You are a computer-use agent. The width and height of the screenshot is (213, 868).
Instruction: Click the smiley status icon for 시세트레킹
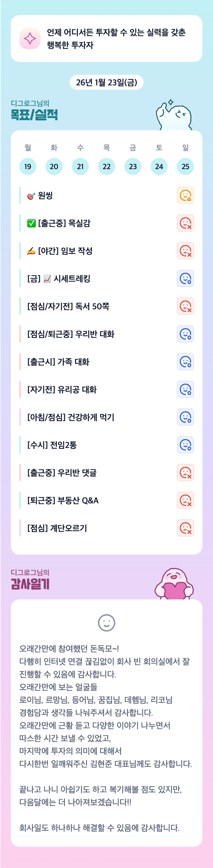185,279
